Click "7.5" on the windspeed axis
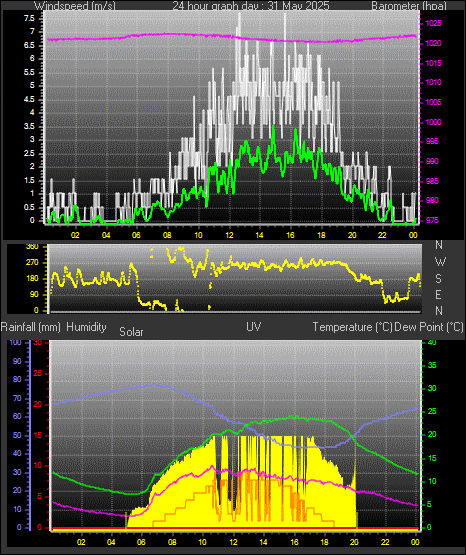Image resolution: width=466 pixels, height=555 pixels. pyautogui.click(x=29, y=18)
